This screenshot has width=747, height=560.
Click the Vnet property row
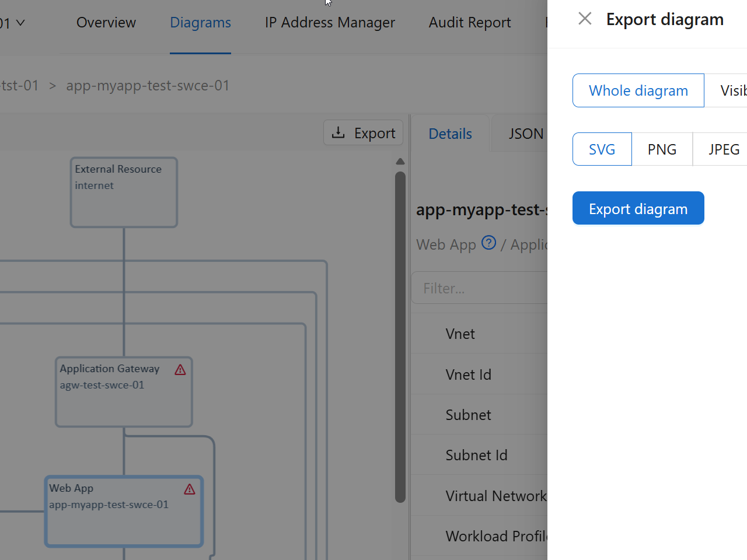tap(479, 334)
